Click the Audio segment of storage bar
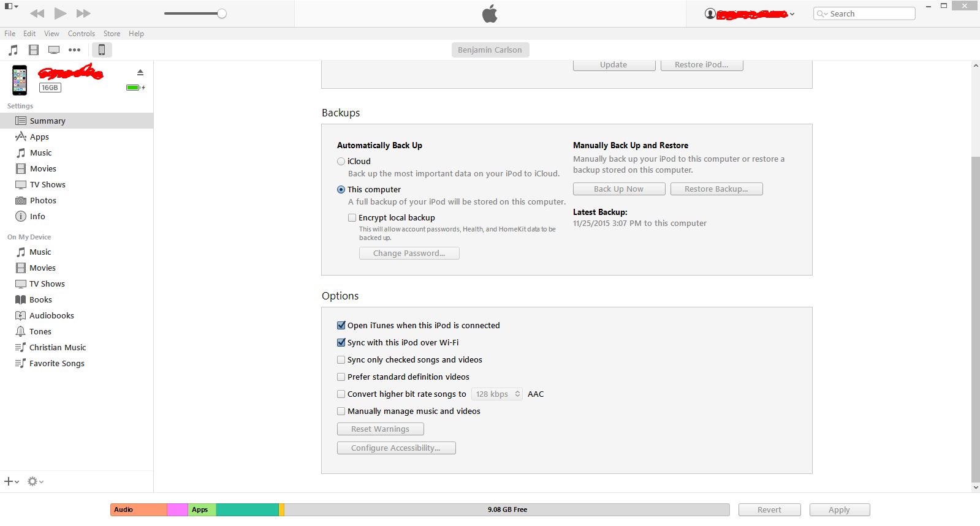Viewport: 980px width, 526px height. pyautogui.click(x=139, y=510)
